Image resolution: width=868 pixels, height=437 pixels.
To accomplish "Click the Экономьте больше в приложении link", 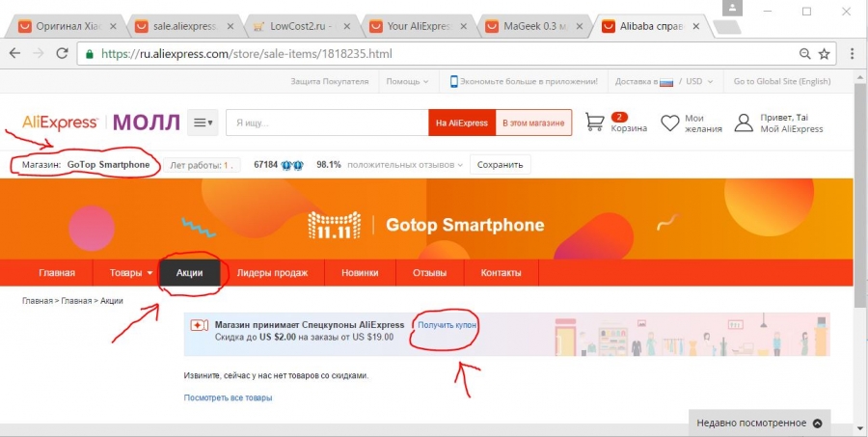I will click(529, 81).
